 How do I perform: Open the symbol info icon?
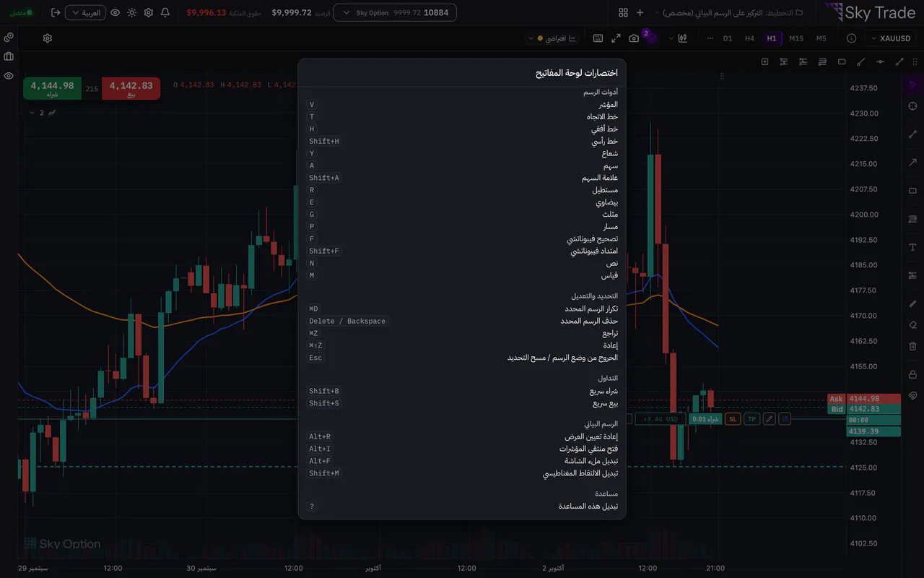point(851,38)
